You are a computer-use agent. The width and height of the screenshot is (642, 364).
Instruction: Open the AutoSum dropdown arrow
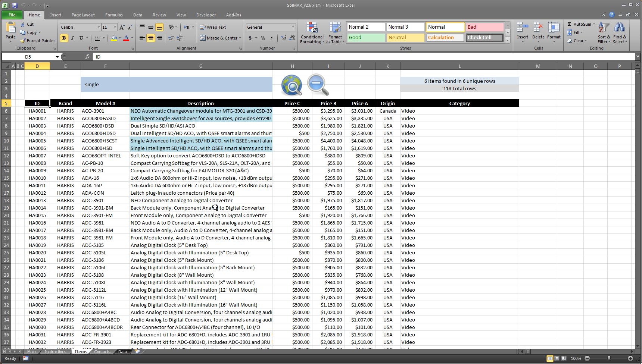tap(594, 24)
